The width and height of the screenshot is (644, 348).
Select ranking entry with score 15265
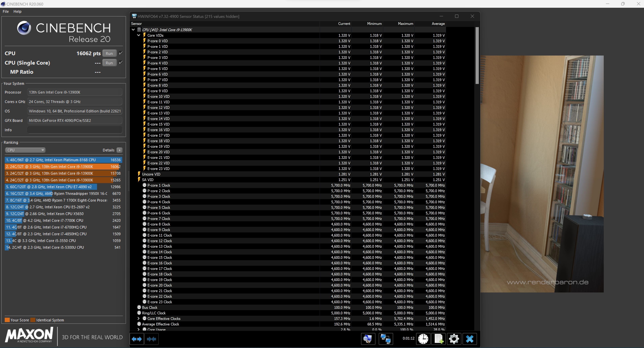click(63, 180)
